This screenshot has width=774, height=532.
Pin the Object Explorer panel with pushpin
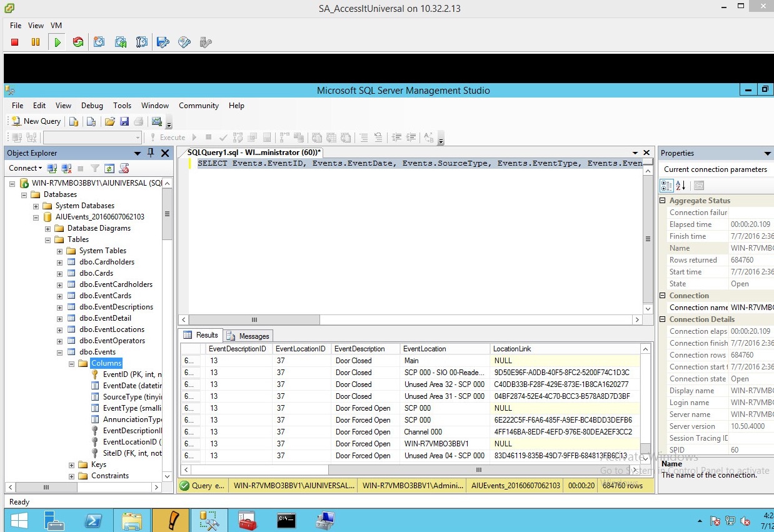click(x=151, y=153)
